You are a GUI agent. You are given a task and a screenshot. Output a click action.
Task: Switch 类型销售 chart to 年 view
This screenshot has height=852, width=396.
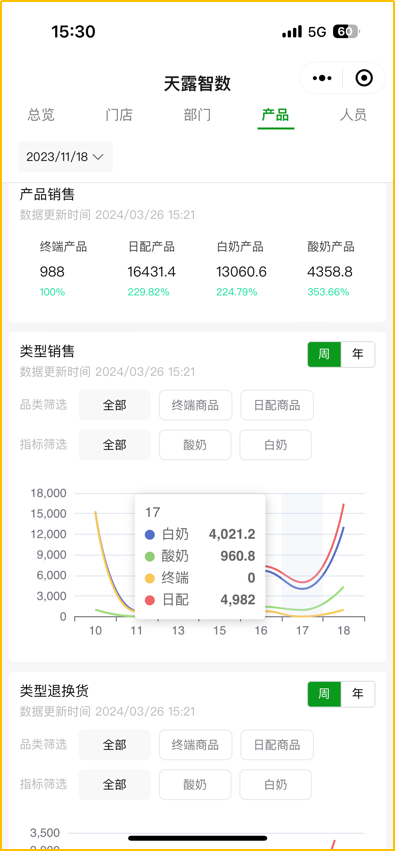(x=358, y=354)
